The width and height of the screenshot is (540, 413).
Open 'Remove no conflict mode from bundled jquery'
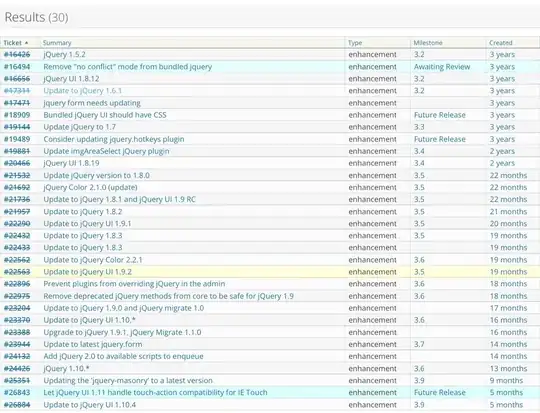point(128,67)
